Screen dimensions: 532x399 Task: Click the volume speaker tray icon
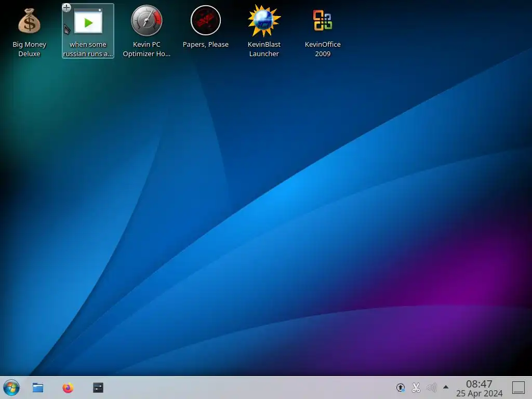[x=431, y=388]
